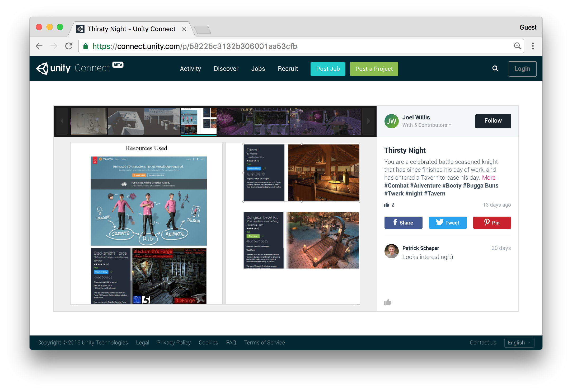Advance the image carousel with the right arrow
The image size is (572, 392).
coord(368,121)
